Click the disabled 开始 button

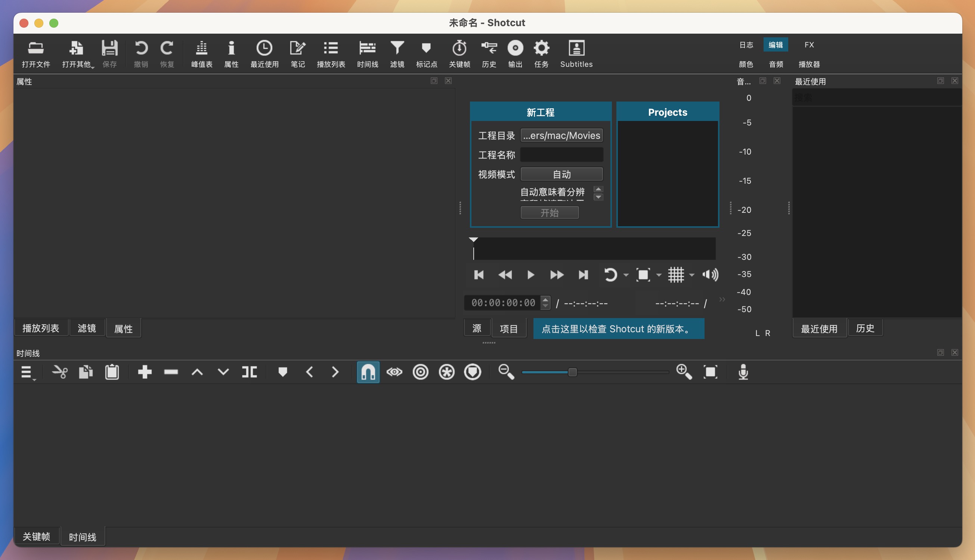[550, 213]
